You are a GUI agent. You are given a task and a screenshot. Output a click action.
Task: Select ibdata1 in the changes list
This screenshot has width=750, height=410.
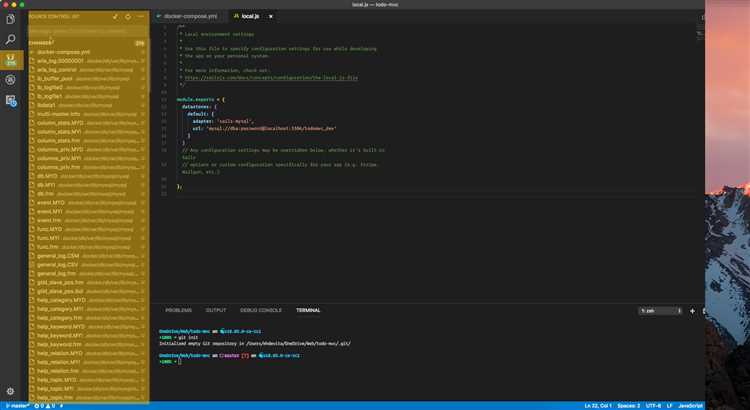coord(88,105)
